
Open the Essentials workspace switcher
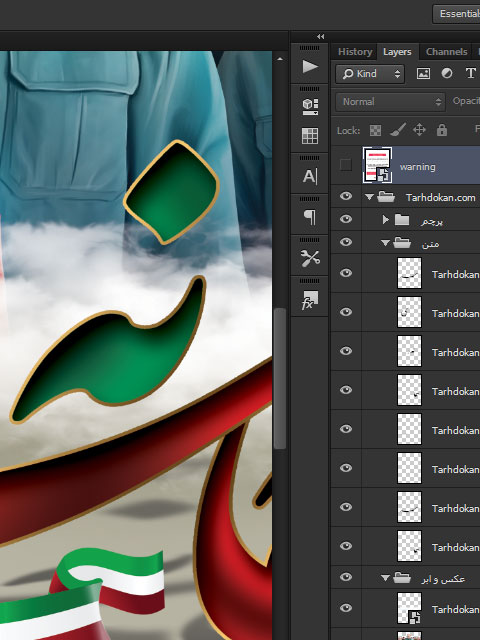coord(456,14)
